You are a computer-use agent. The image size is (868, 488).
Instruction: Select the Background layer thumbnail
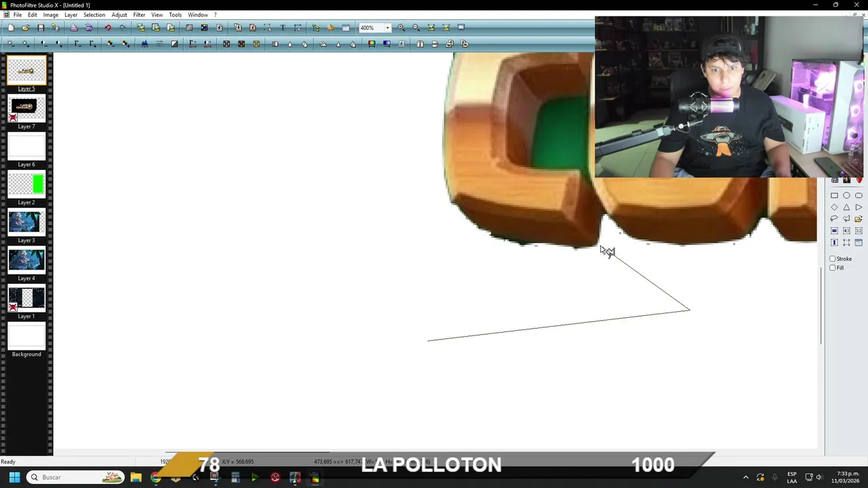click(26, 337)
